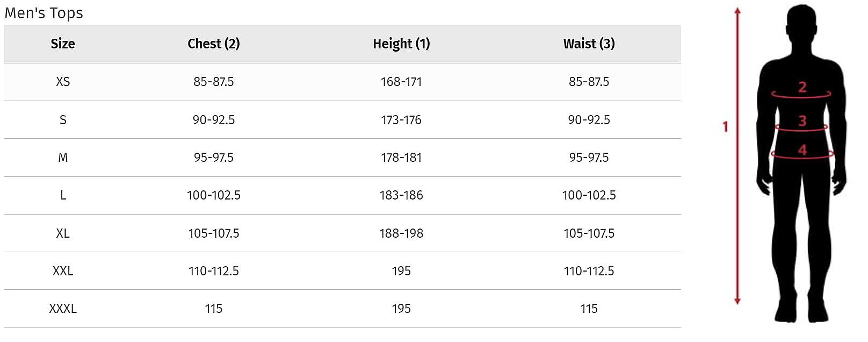This screenshot has height=342, width=868.
Task: Select the Chest (2) column header
Action: (x=213, y=44)
